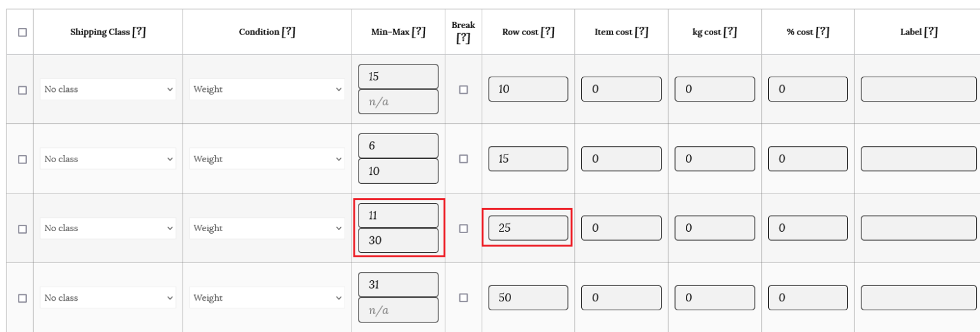Click the Shipping Class help [?] icon
This screenshot has width=980, height=332.
(x=139, y=32)
